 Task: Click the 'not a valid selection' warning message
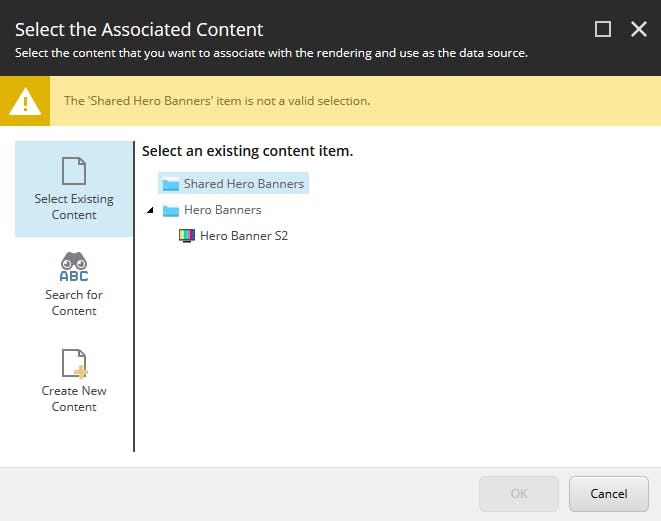tap(217, 101)
